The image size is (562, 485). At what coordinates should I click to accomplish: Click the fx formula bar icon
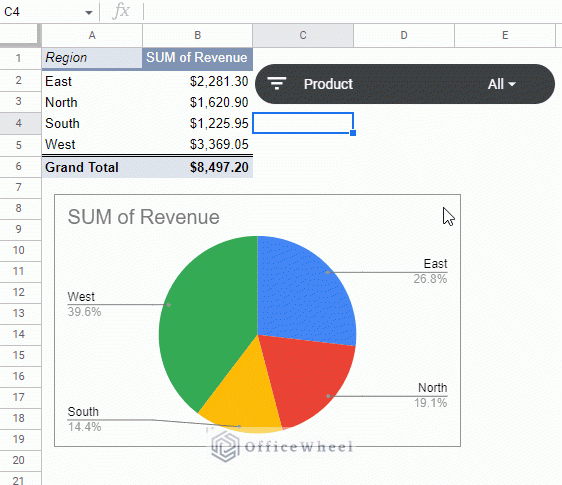pos(121,11)
